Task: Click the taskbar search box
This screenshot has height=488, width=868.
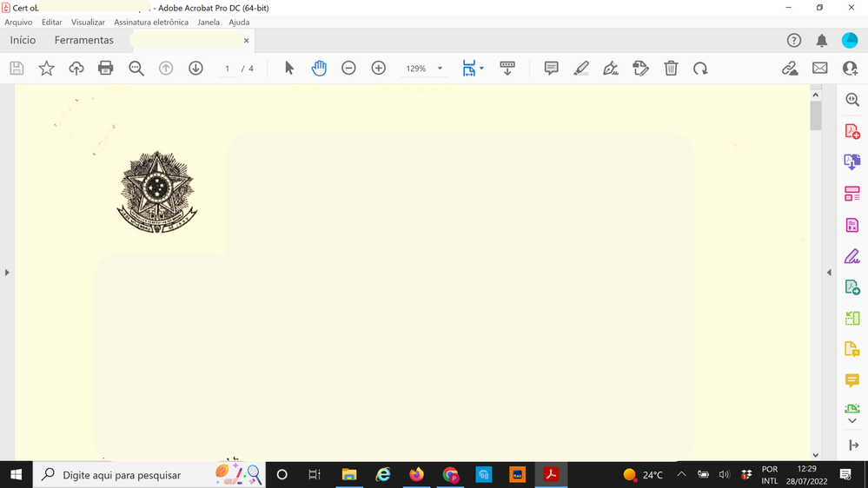Action: pyautogui.click(x=149, y=475)
